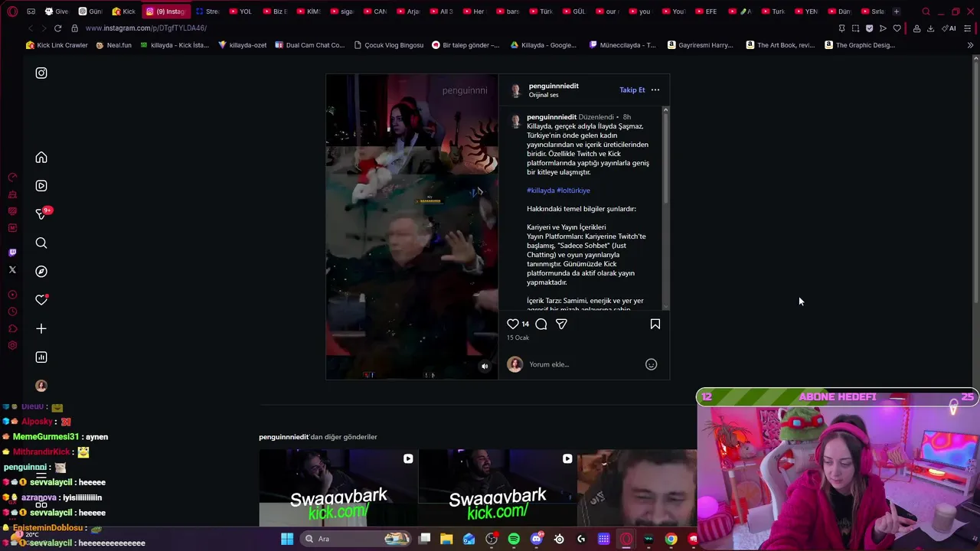Image resolution: width=980 pixels, height=551 pixels.
Task: Switch to the Kick browser tab
Action: [x=124, y=11]
